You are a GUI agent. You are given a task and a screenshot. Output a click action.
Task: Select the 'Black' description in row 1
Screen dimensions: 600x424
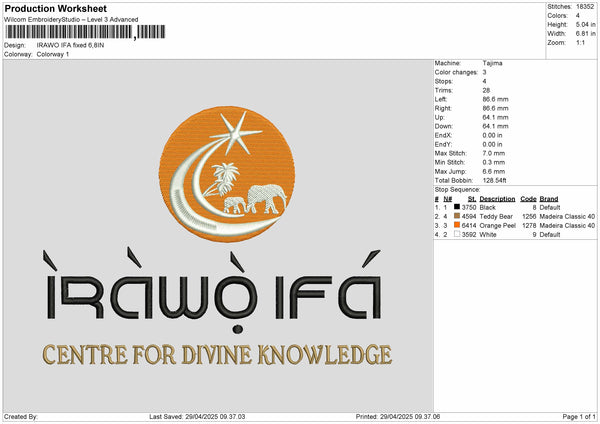(x=488, y=207)
